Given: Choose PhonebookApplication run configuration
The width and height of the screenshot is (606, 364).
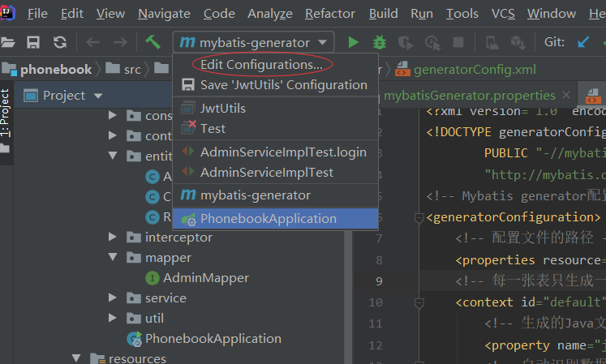Looking at the screenshot, I should point(275,218).
